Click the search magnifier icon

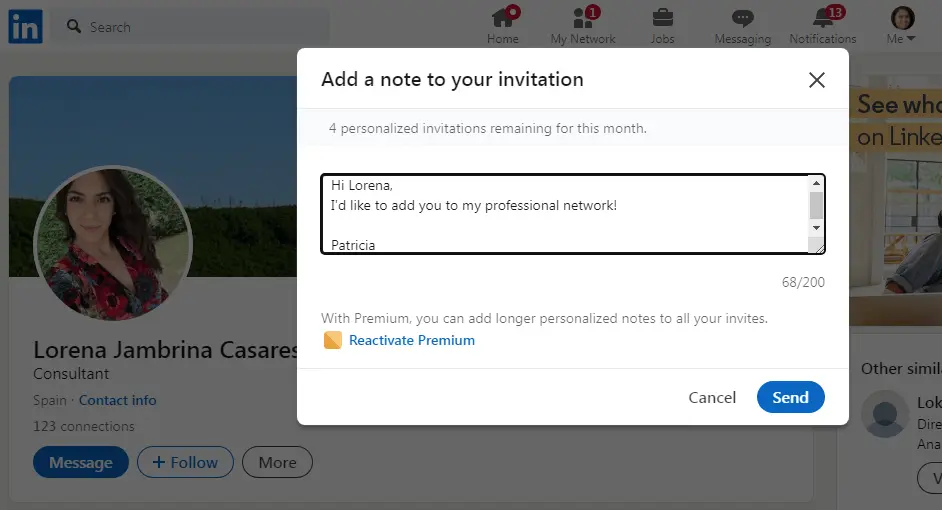click(x=74, y=27)
